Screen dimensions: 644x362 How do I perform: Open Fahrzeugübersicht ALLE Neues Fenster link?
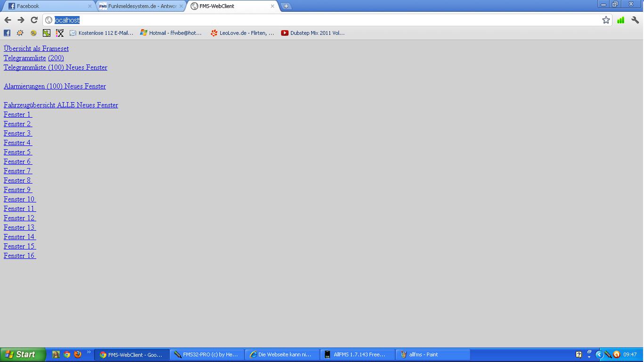[61, 105]
